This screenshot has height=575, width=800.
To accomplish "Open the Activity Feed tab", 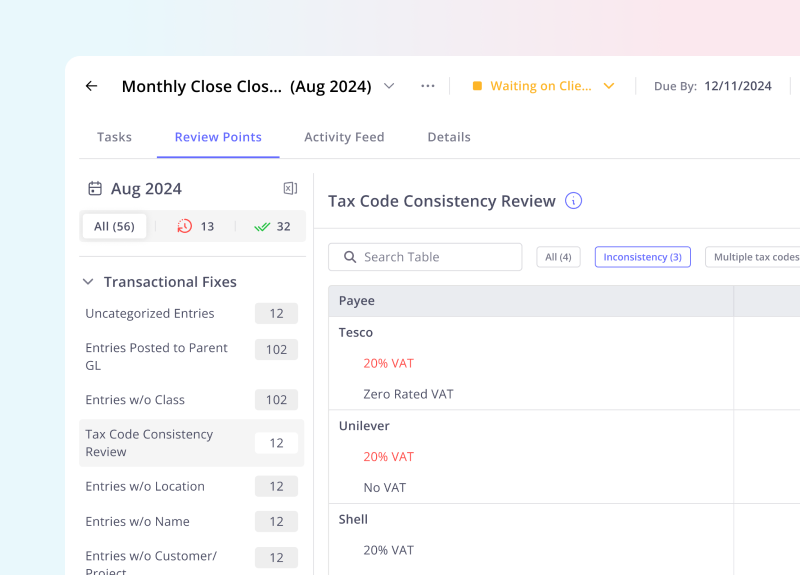I will [344, 137].
